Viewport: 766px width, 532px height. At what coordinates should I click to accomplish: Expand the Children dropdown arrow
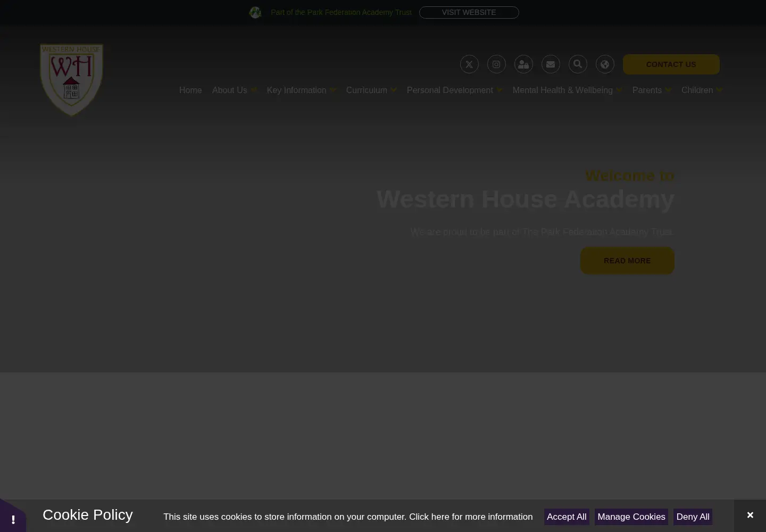[719, 90]
